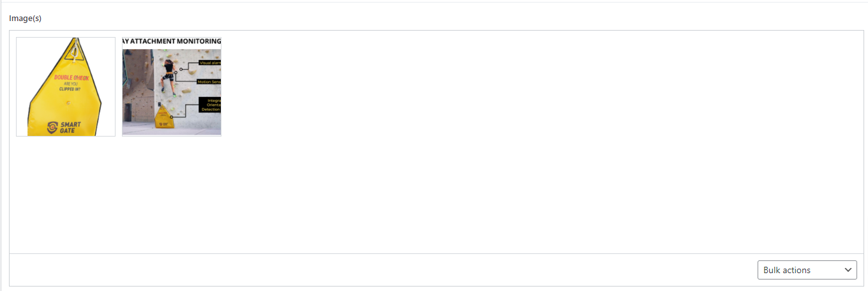Click the Bulk actions dropdown chevron arrow

tap(848, 270)
